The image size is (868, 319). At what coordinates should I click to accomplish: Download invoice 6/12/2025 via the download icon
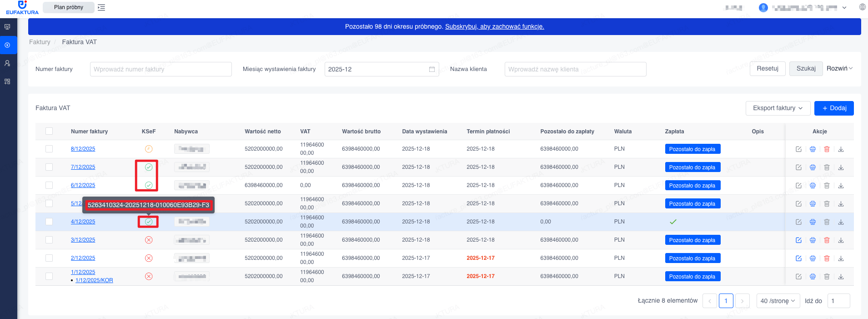click(841, 186)
